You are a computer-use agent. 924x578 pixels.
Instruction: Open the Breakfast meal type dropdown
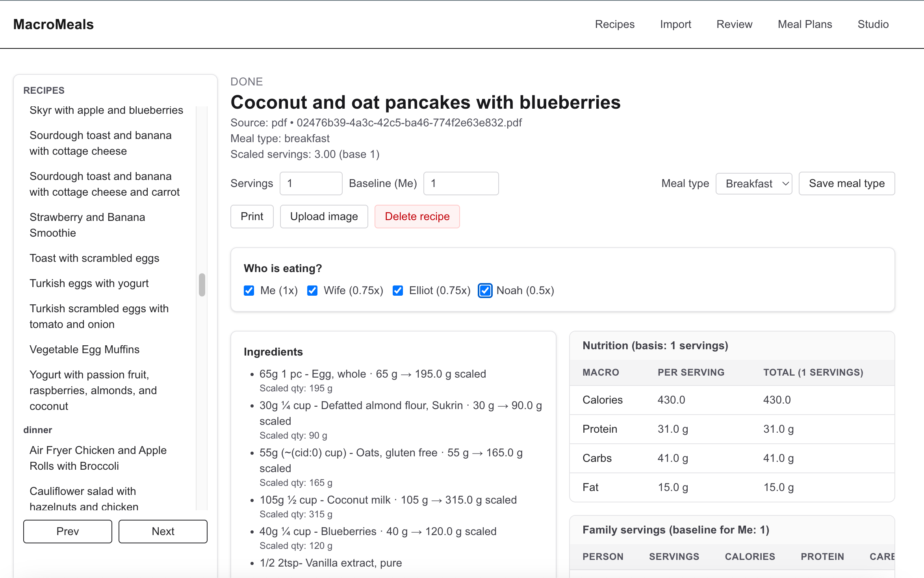pyautogui.click(x=753, y=183)
